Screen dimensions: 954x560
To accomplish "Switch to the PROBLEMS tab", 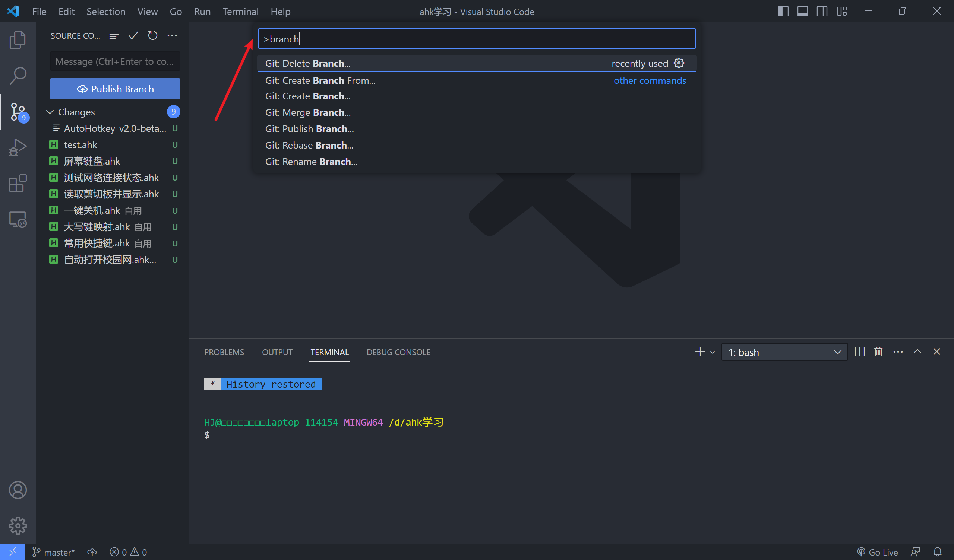I will pos(224,352).
